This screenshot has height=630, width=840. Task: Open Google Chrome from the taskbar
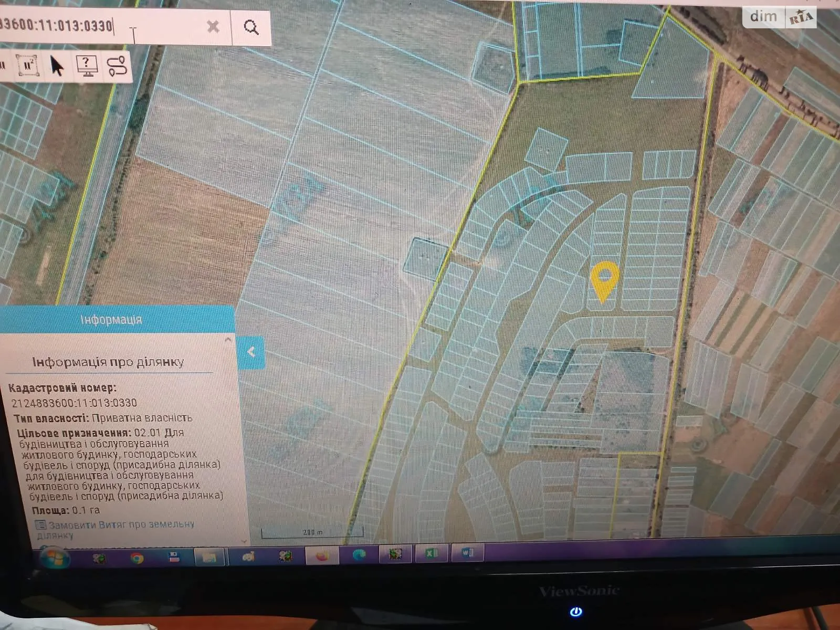[x=137, y=558]
